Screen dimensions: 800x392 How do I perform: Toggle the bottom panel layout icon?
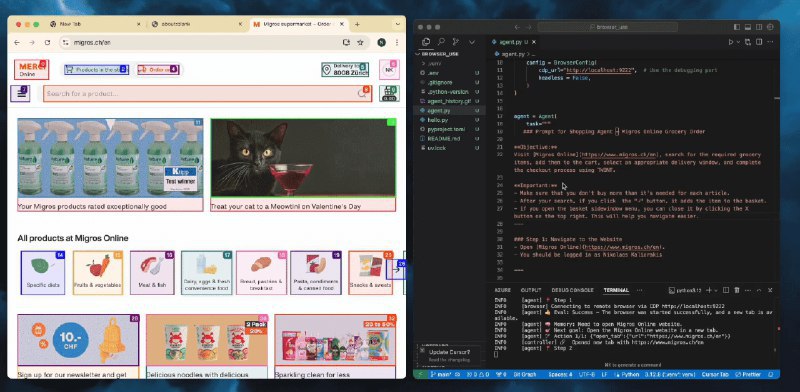tap(748, 27)
